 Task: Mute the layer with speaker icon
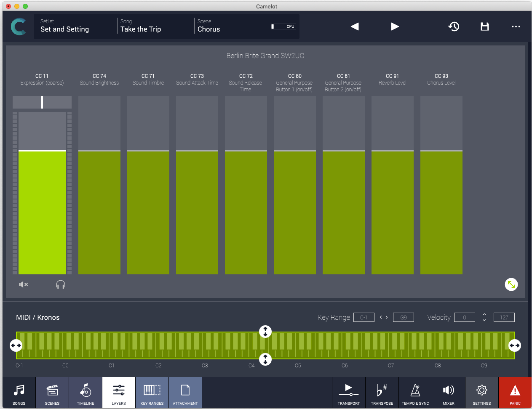pyautogui.click(x=24, y=285)
